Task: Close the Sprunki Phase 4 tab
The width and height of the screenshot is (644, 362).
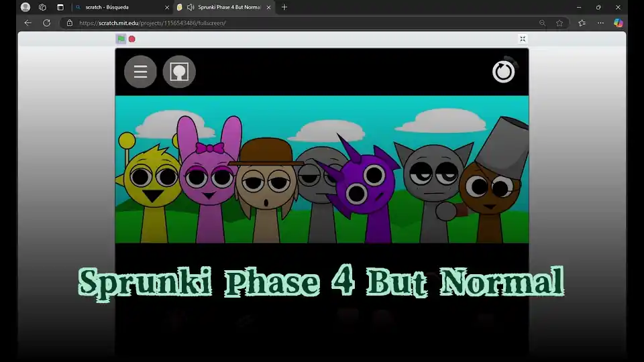Action: click(268, 7)
